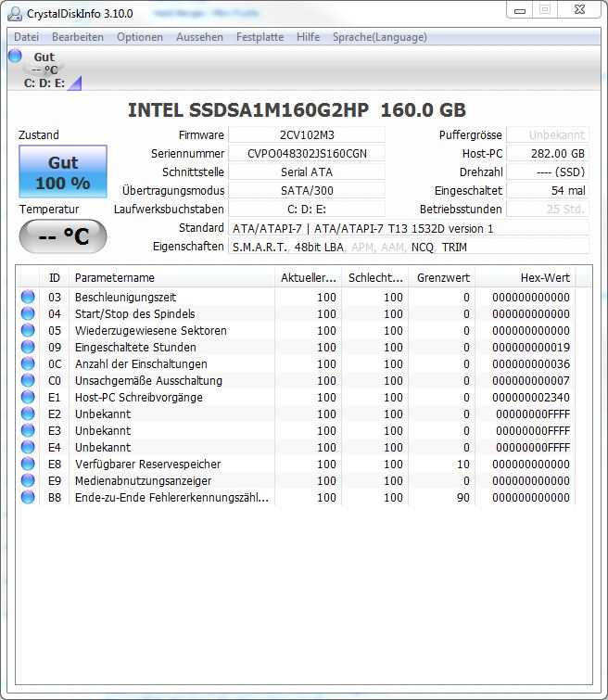Click hex value 000000002340
Viewport: 608px width, 700px height.
click(531, 398)
